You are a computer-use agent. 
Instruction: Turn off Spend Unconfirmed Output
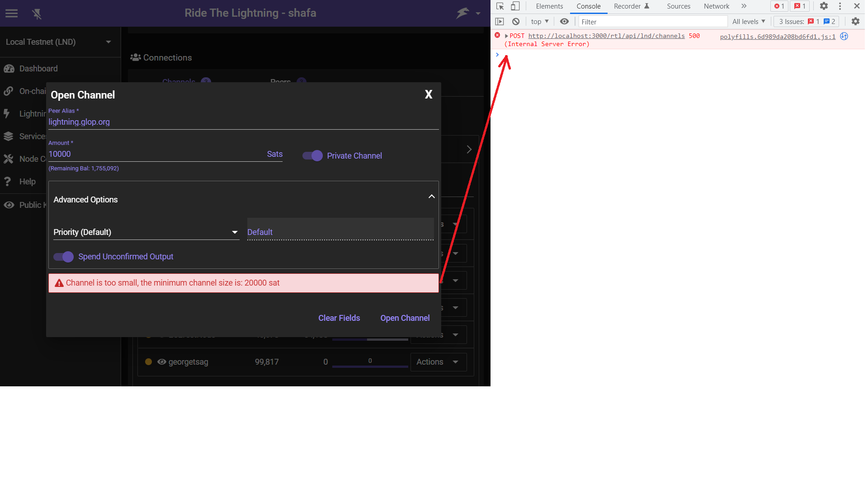pos(63,257)
